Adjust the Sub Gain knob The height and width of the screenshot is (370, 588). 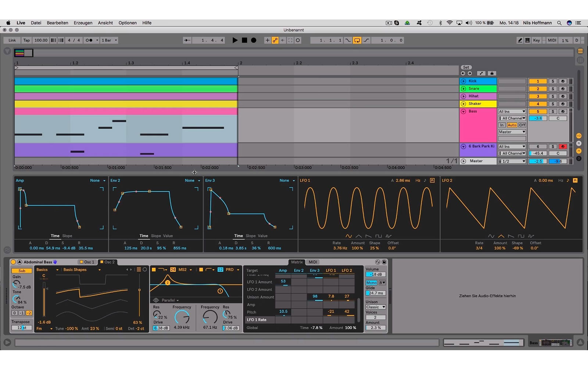point(16,284)
